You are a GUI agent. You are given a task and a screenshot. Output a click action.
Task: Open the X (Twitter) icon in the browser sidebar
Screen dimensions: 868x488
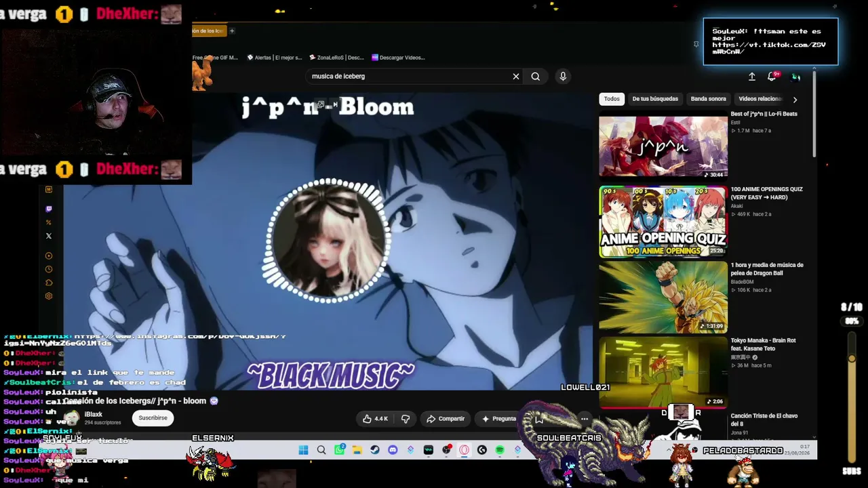[49, 236]
